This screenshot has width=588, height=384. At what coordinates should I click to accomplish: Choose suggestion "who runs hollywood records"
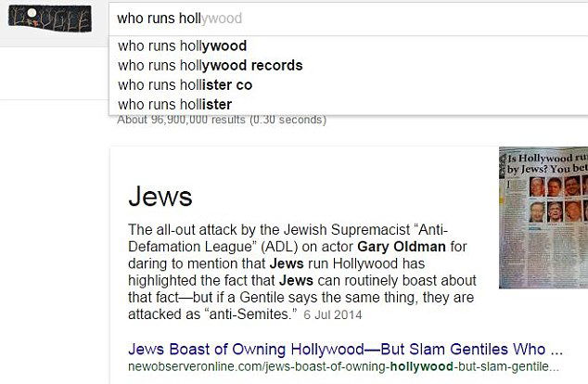tap(211, 65)
